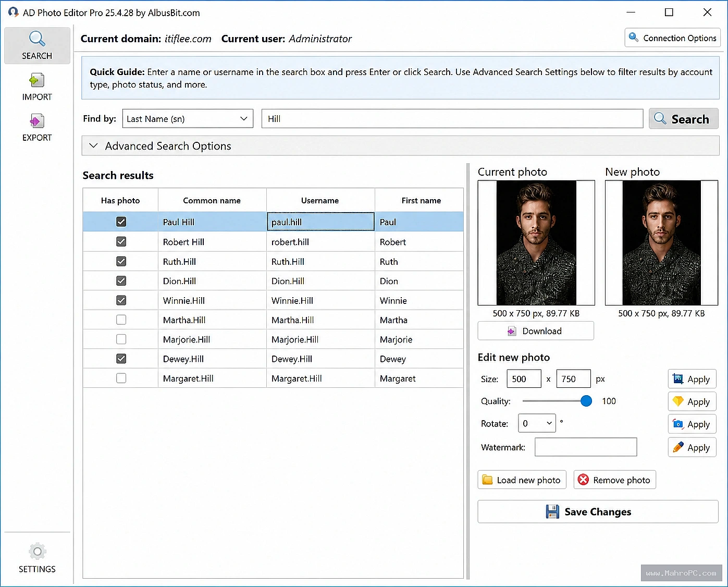Click Remove photo button
Viewport: 728px width, 587px height.
[x=615, y=480]
